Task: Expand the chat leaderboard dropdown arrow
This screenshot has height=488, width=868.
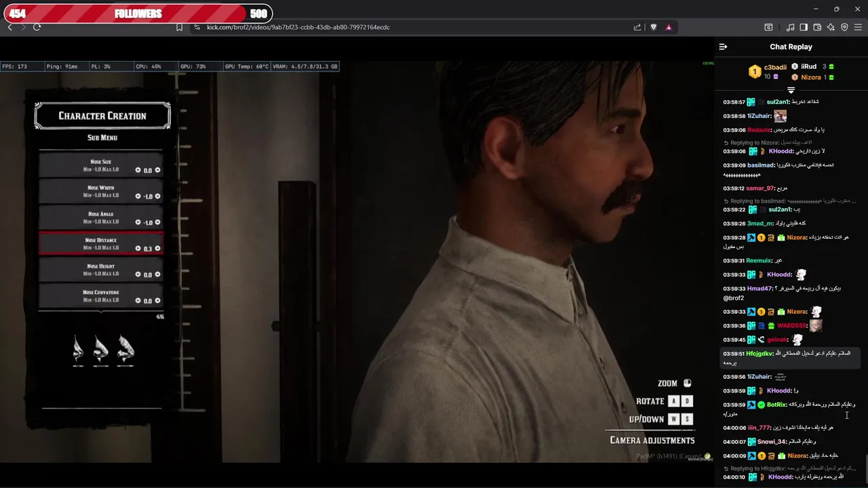Action: [x=791, y=90]
